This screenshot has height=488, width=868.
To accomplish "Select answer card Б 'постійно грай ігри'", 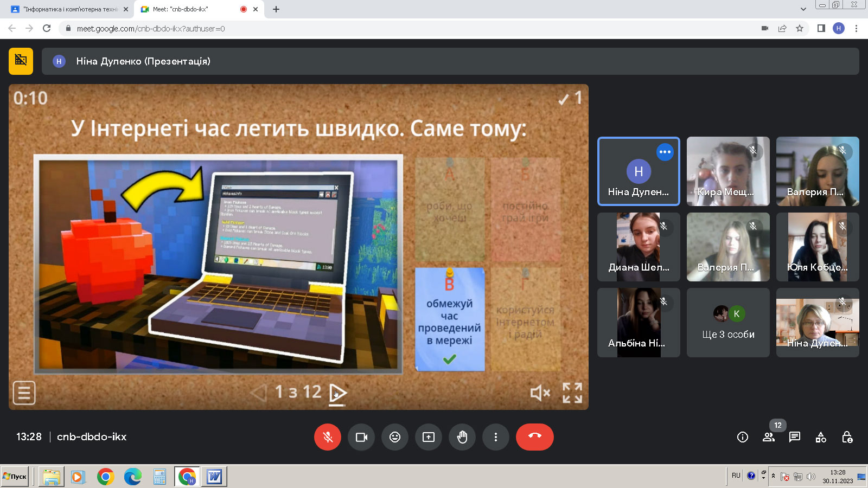I will pos(525,209).
